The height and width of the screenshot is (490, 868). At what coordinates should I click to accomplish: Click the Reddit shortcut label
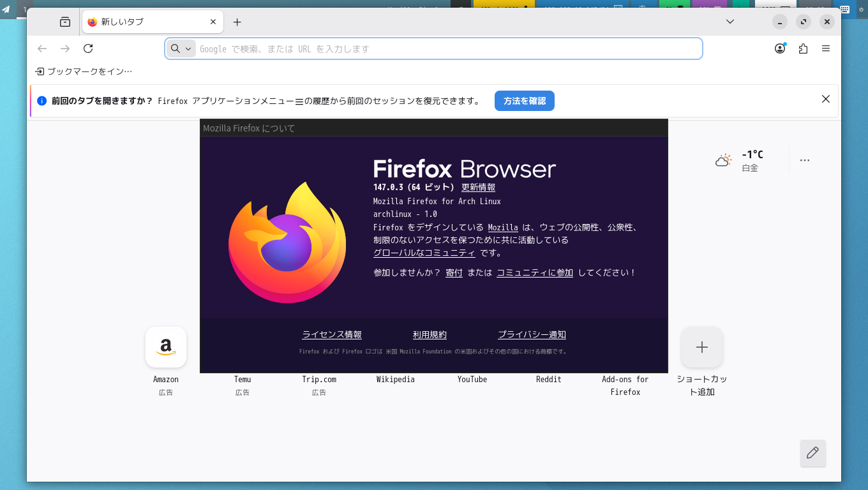(549, 380)
